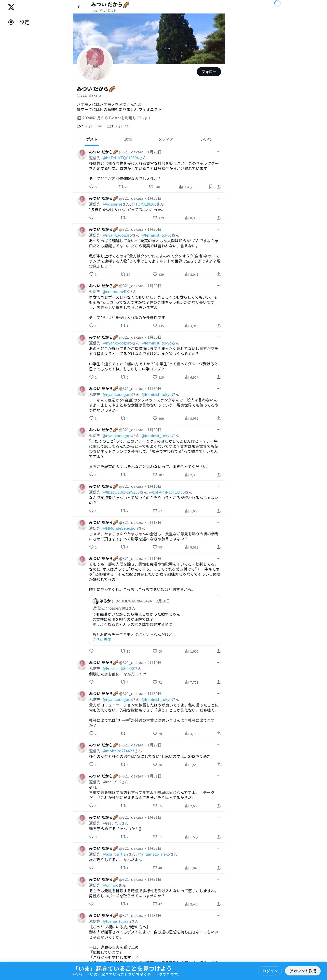This screenshot has height=980, width=327.
Task: View analytics of first post showing 1.4万
Action: pyautogui.click(x=185, y=187)
